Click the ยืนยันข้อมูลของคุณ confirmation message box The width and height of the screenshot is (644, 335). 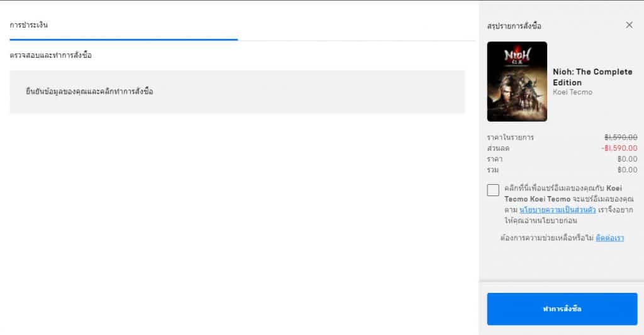[237, 92]
